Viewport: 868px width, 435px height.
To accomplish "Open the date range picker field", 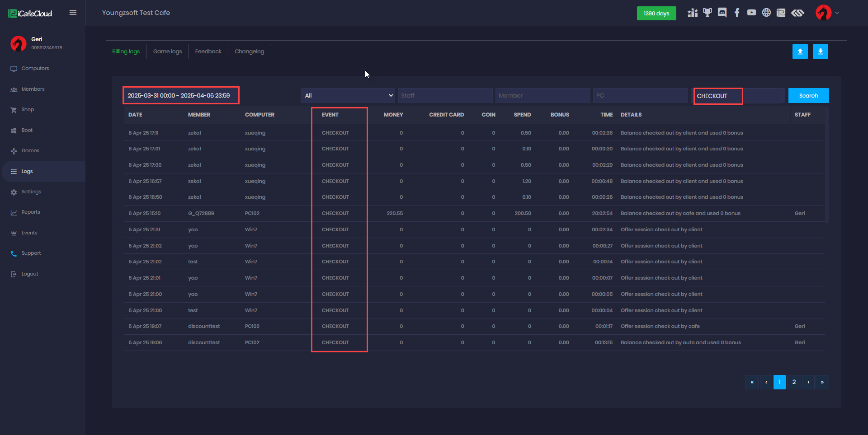I will [x=181, y=96].
